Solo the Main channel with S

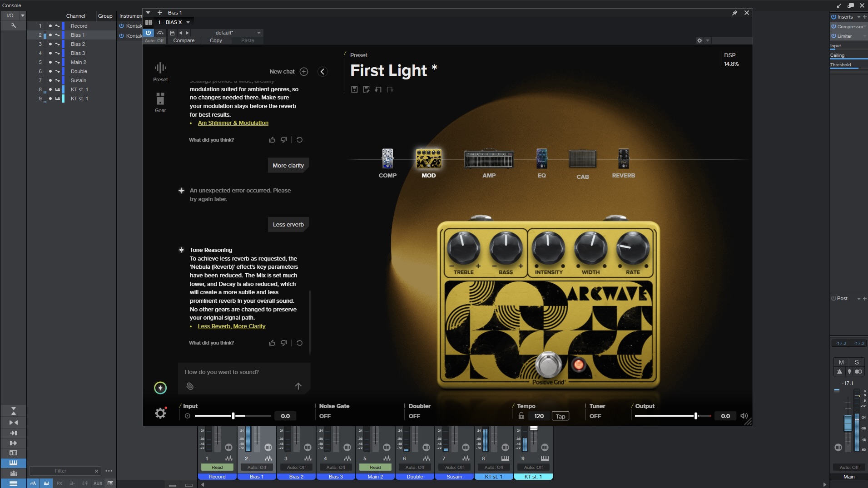(x=857, y=362)
